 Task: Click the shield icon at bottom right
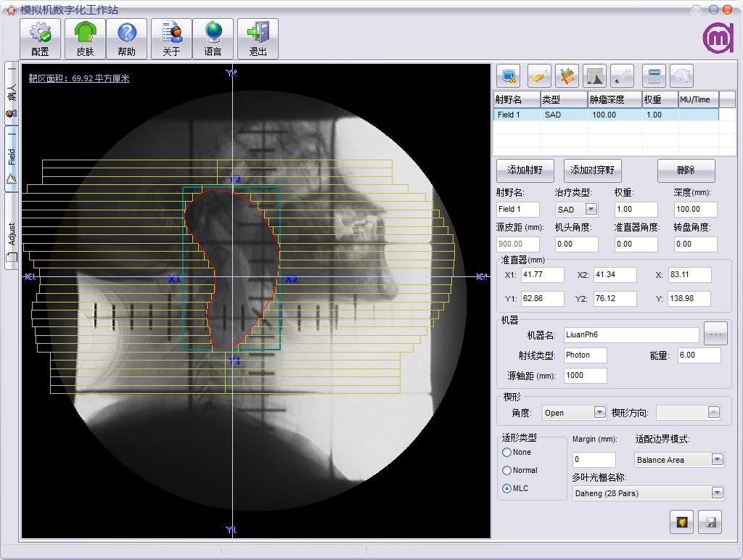pyautogui.click(x=682, y=522)
